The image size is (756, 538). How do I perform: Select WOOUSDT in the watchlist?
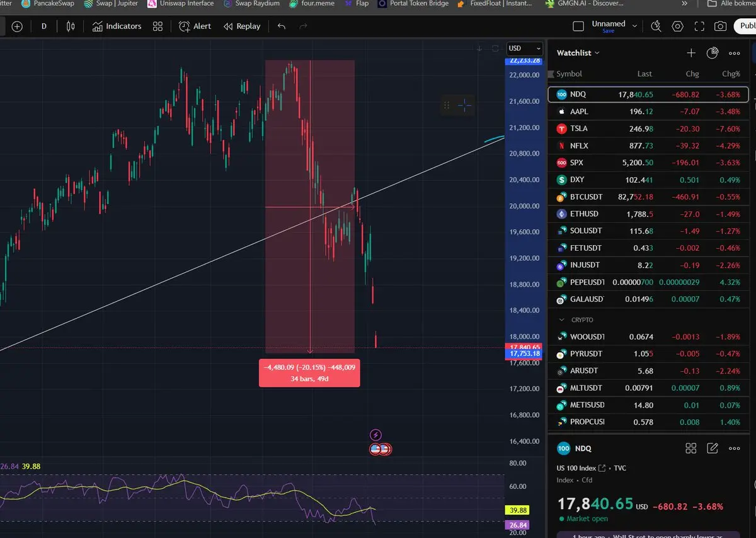(x=648, y=337)
